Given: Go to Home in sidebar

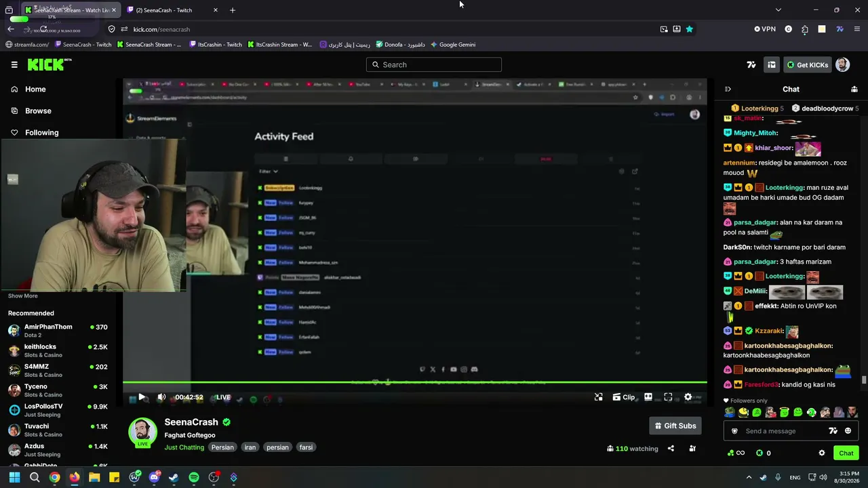Looking at the screenshot, I should [x=35, y=89].
